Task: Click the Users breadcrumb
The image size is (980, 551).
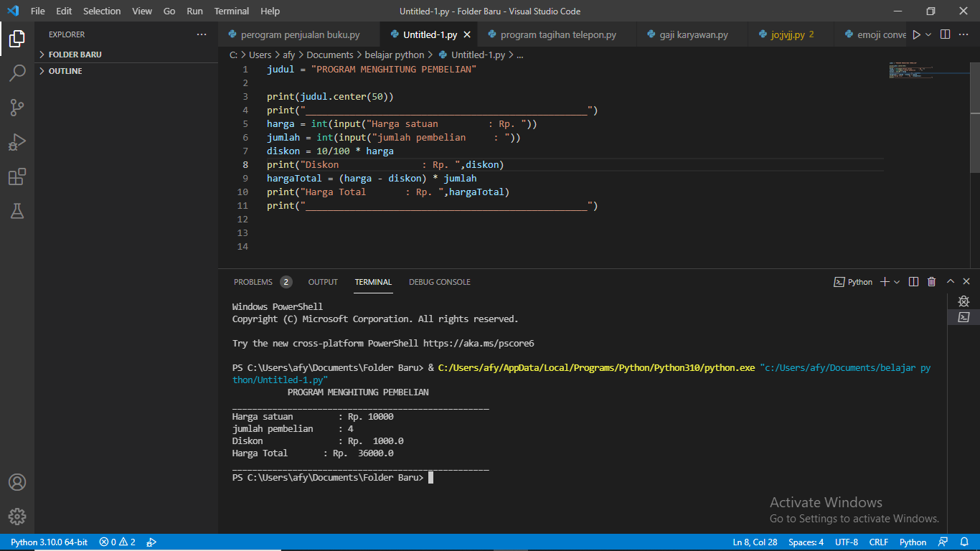Action: click(260, 55)
